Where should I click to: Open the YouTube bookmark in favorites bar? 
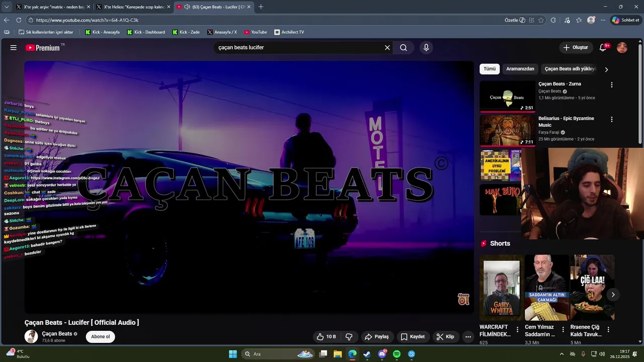256,32
